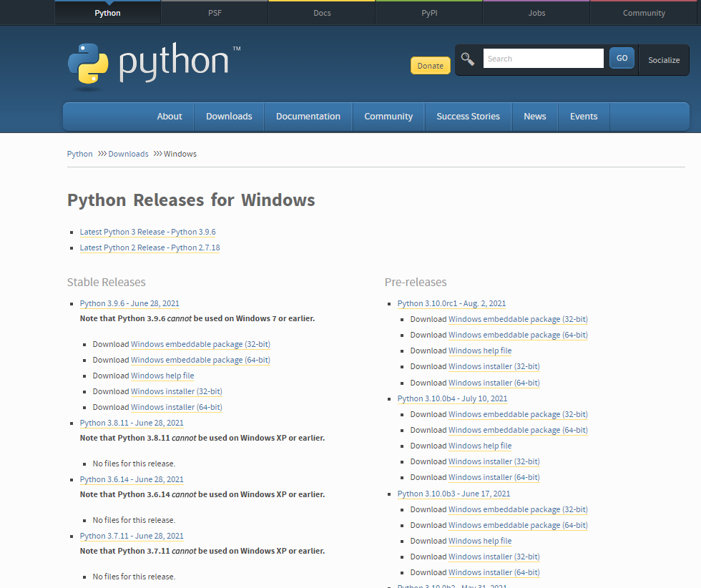
Task: Click the yellow Donate button
Action: coord(430,66)
